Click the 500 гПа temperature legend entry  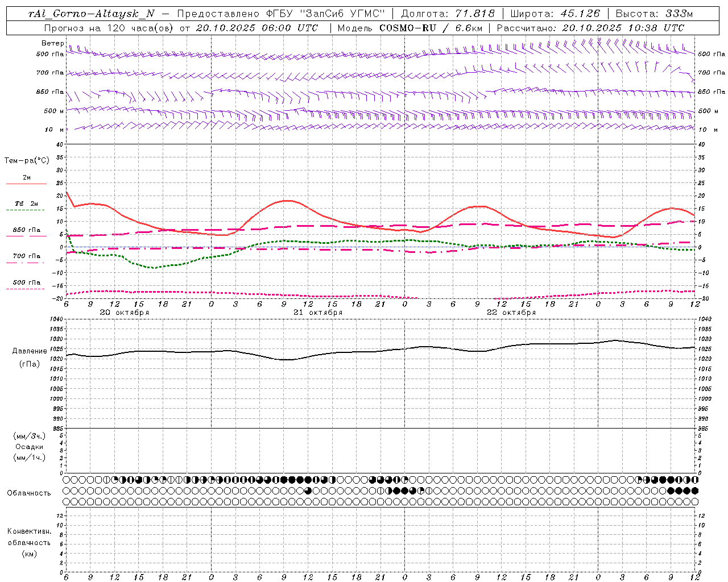click(x=27, y=282)
